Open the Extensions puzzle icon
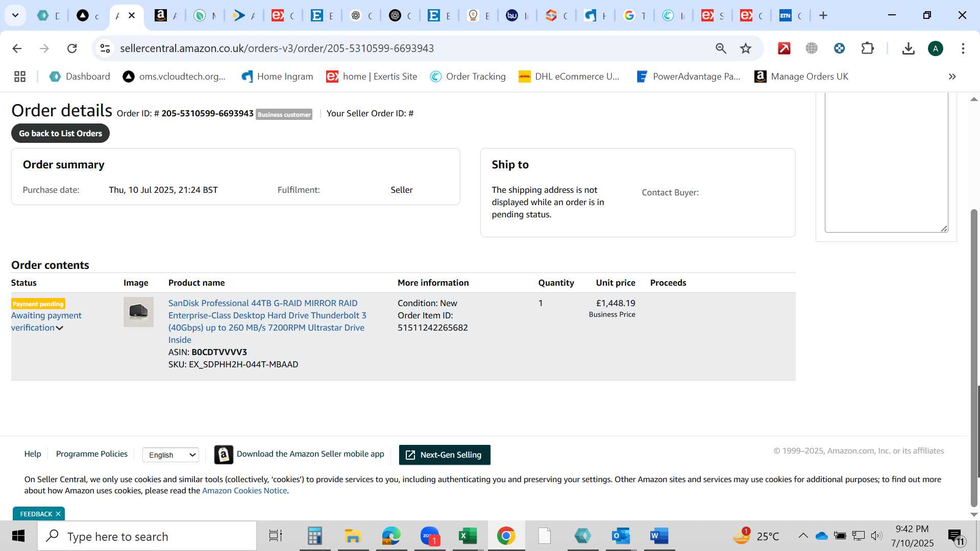 [868, 48]
